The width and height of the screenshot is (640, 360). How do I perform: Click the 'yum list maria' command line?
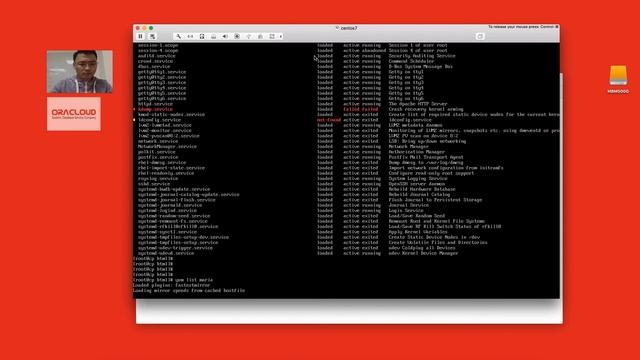click(x=173, y=280)
